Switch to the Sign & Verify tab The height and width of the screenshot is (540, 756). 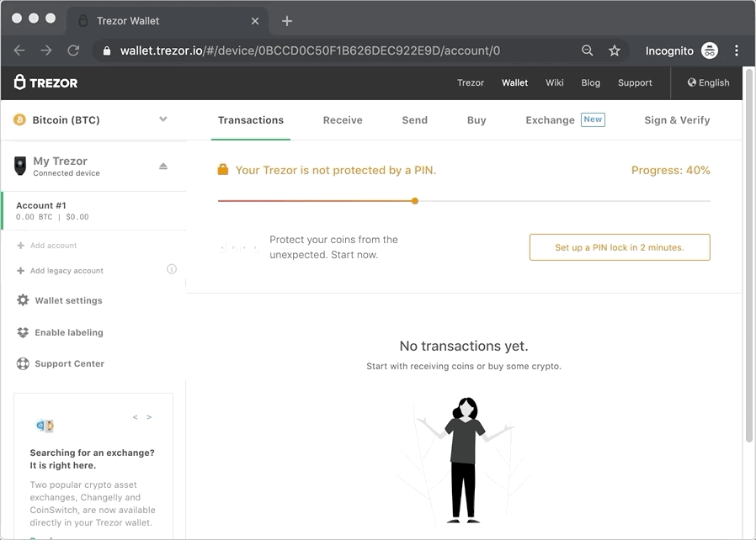point(677,120)
